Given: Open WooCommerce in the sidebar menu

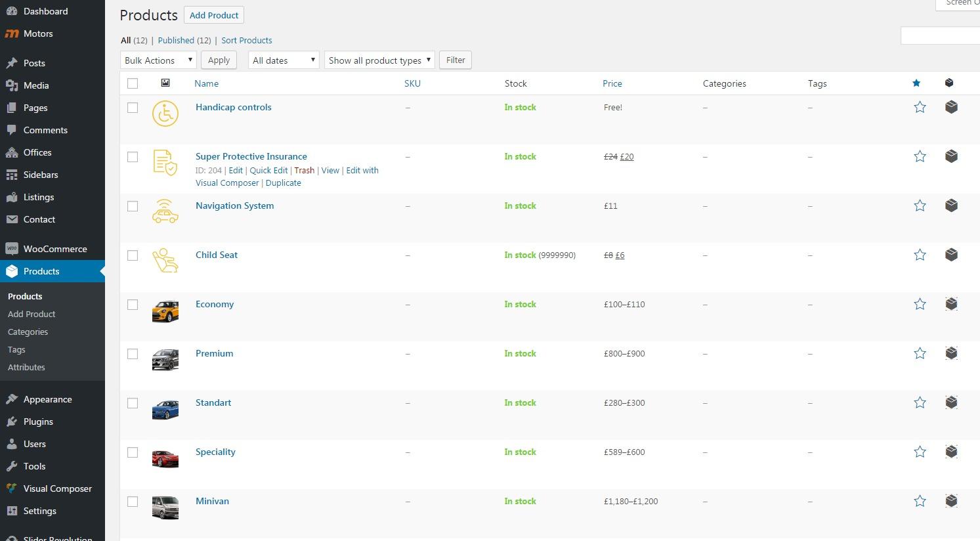Looking at the screenshot, I should click(x=55, y=249).
